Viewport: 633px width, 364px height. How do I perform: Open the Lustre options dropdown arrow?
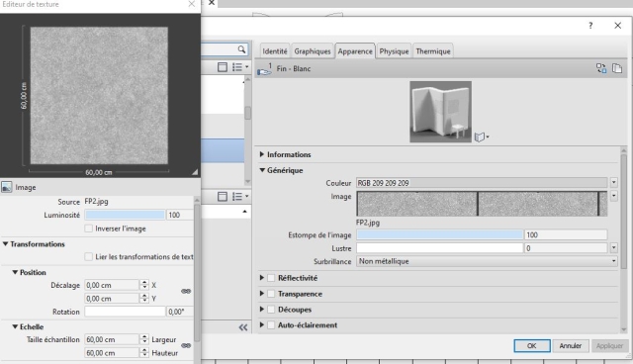[x=613, y=248]
